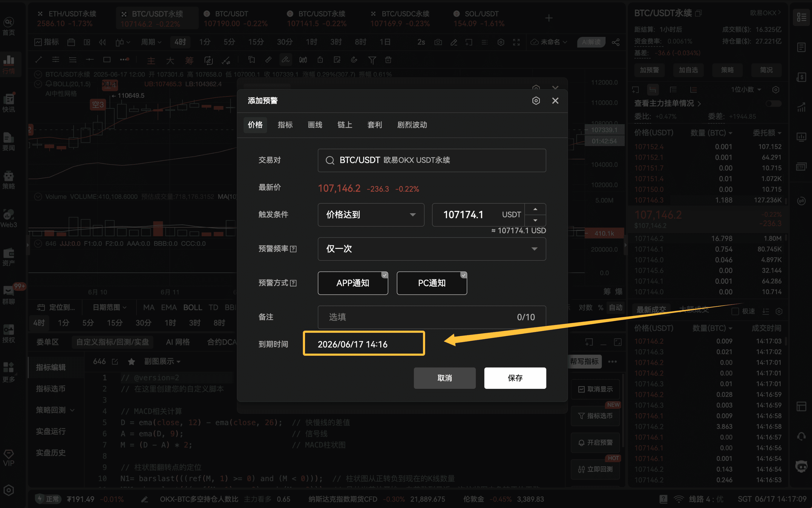Go to 首页 in left sidebar
This screenshot has height=508, width=812.
(9, 26)
